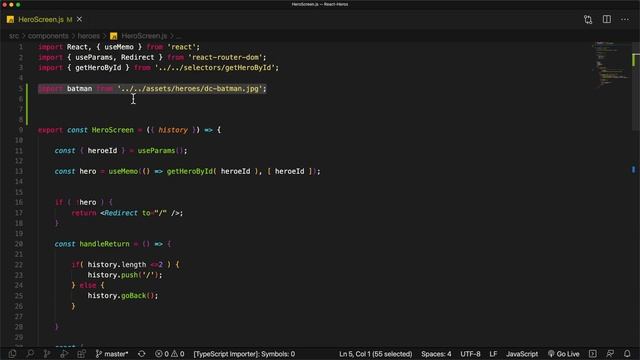The height and width of the screenshot is (360, 640).
Task: Click heroes in breadcrumb
Action: (x=89, y=36)
